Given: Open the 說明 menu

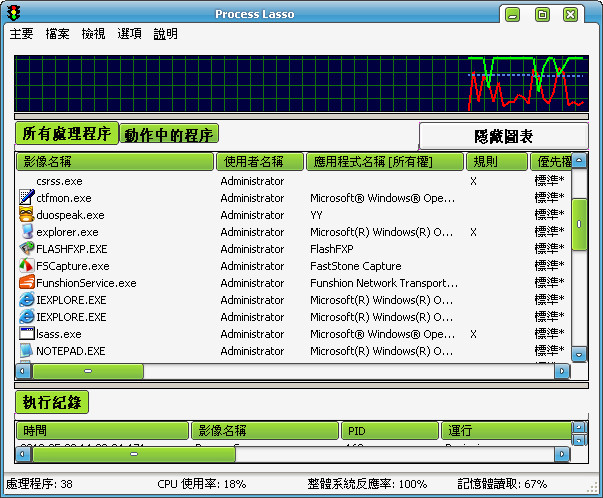Looking at the screenshot, I should click(166, 34).
